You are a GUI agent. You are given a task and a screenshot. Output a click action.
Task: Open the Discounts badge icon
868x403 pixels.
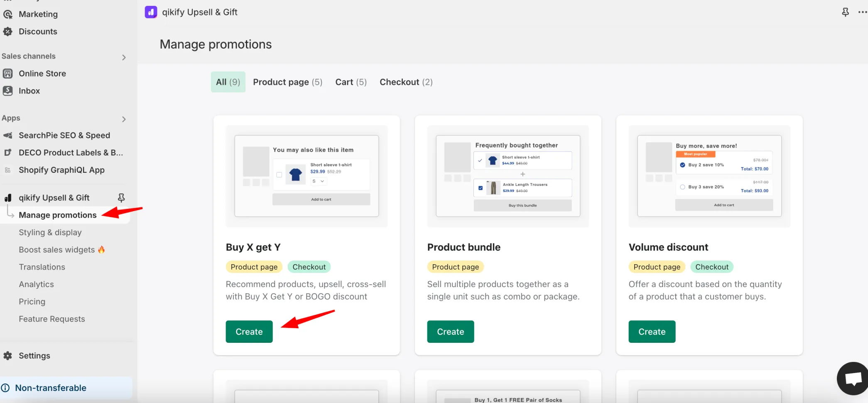coord(7,32)
